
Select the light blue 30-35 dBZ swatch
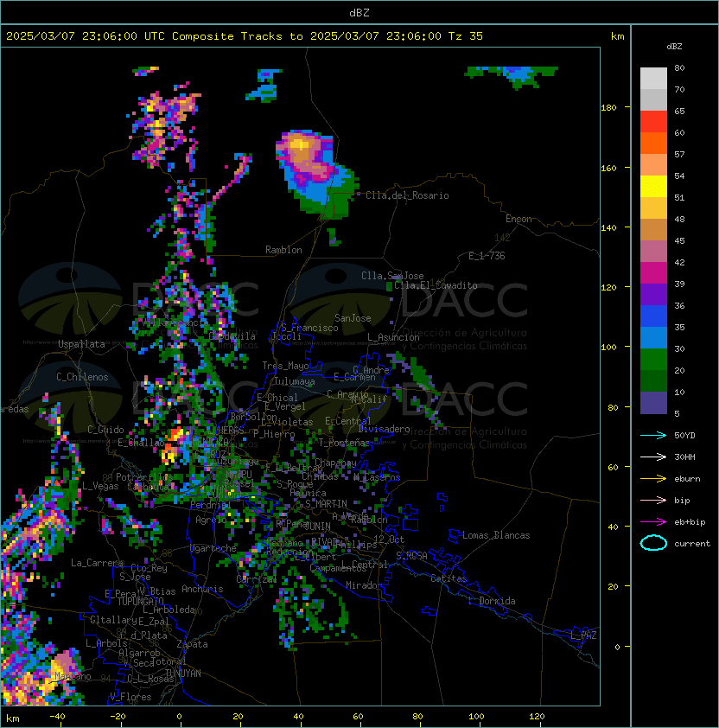pyautogui.click(x=653, y=338)
